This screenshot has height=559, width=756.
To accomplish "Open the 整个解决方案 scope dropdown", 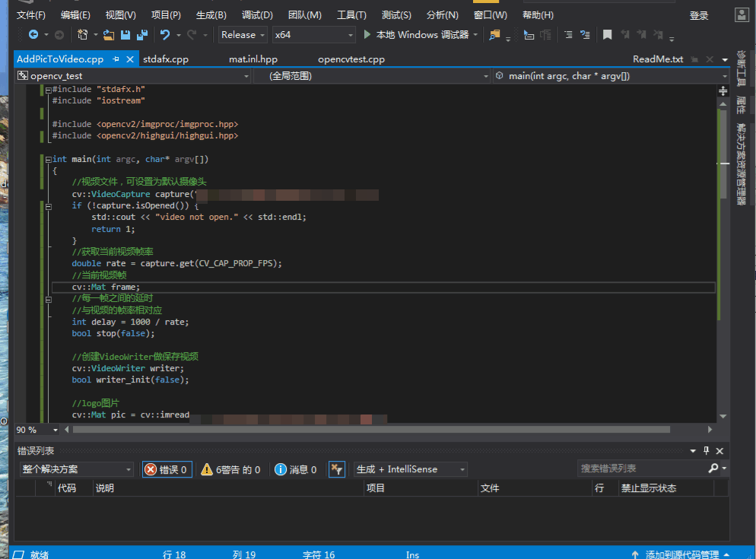I will [77, 469].
